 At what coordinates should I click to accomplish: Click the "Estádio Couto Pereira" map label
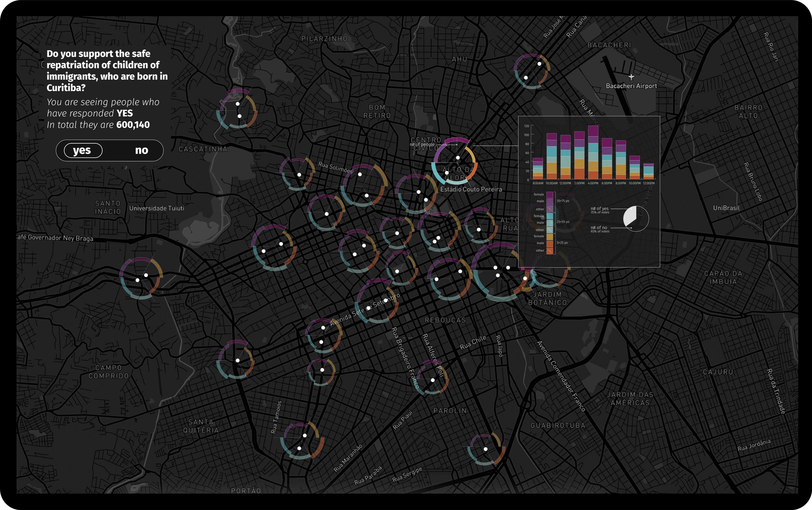tap(471, 190)
